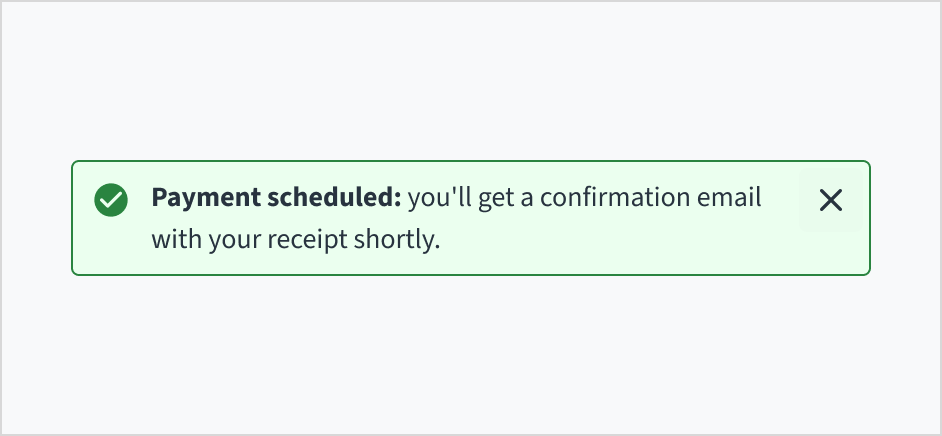Click the word "Payment" in the alert
This screenshot has width=942, height=436.
(x=206, y=198)
